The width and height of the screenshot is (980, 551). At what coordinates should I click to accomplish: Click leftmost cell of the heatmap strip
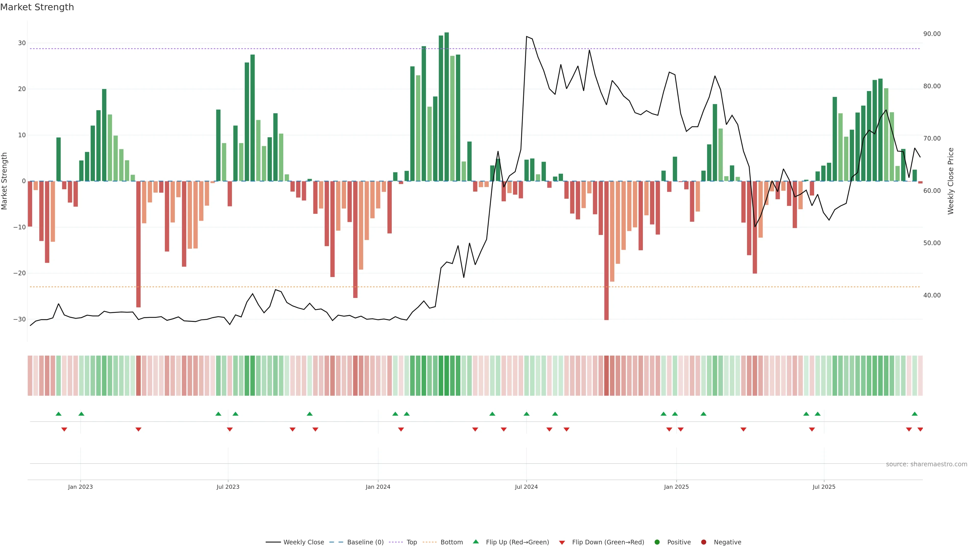[30, 375]
